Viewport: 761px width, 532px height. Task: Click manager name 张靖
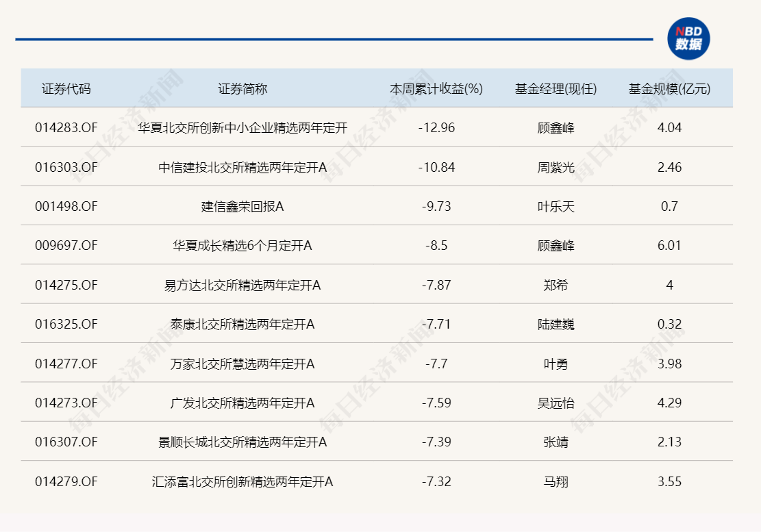click(x=556, y=442)
